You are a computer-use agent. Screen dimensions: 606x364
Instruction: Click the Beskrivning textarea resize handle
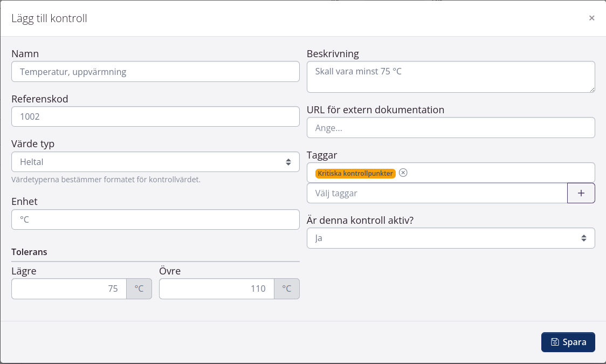pyautogui.click(x=591, y=89)
